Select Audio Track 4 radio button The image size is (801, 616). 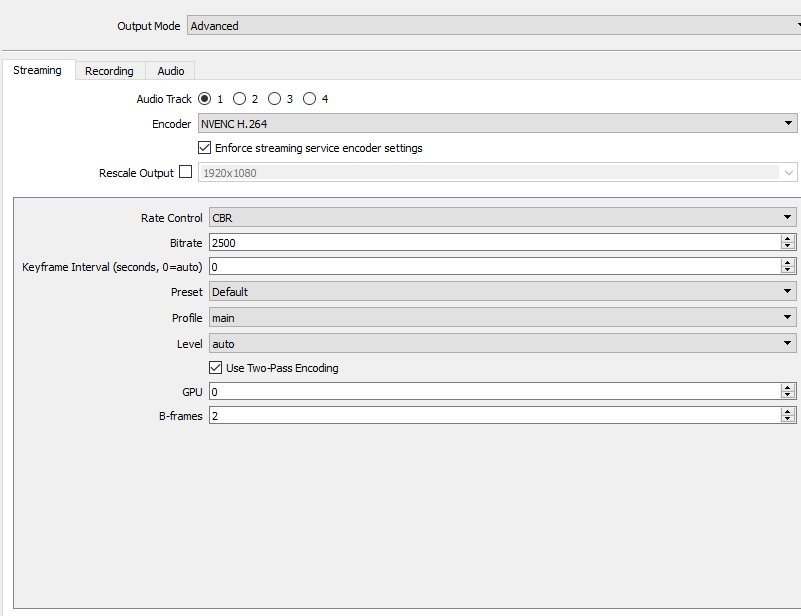[310, 99]
